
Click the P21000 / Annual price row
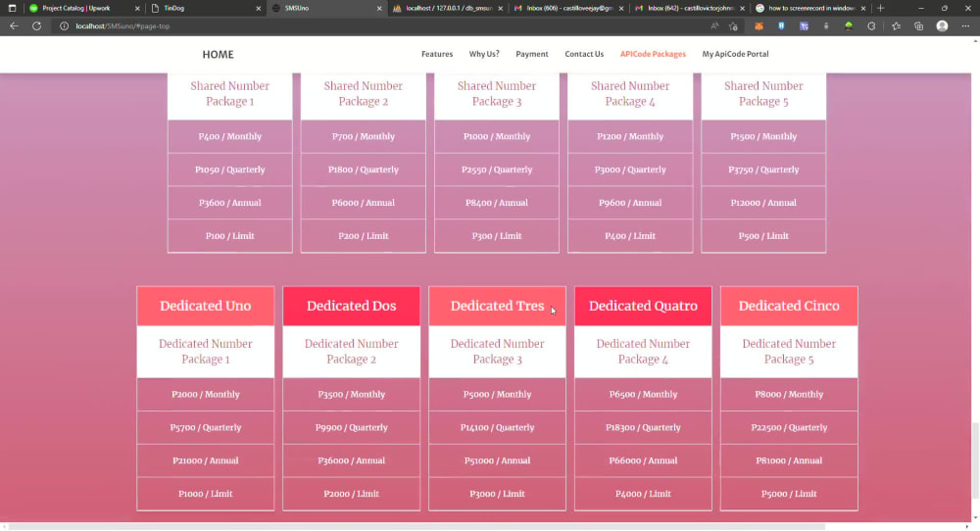pos(206,460)
